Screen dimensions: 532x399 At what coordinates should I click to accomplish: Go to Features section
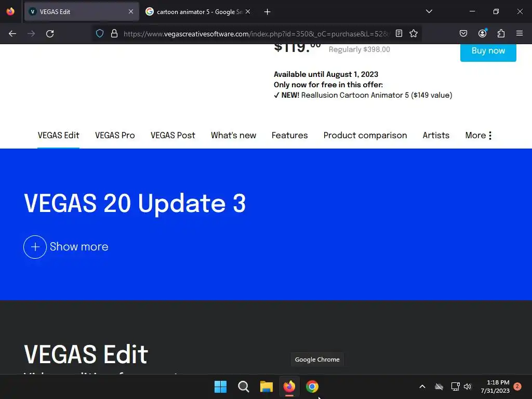pyautogui.click(x=290, y=136)
